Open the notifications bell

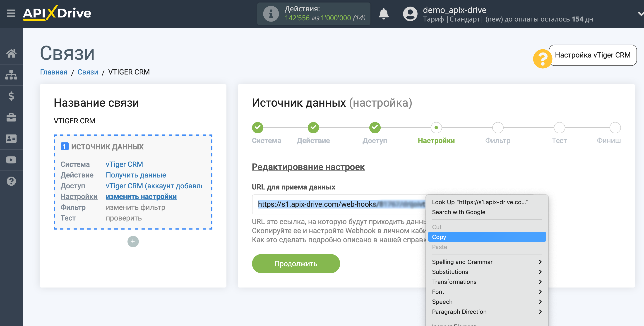pyautogui.click(x=384, y=14)
